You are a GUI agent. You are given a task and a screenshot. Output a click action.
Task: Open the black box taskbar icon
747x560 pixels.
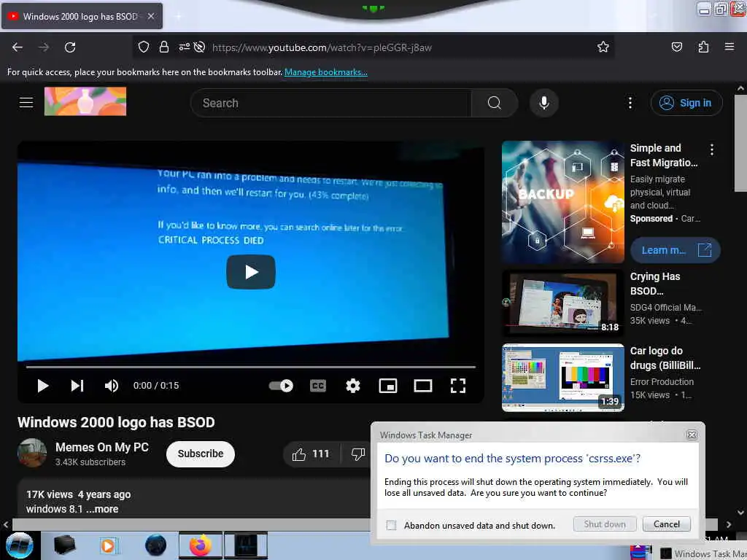[64, 545]
